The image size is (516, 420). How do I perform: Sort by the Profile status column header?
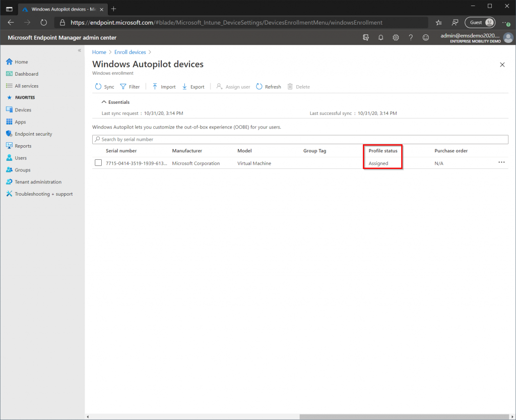tap(383, 151)
